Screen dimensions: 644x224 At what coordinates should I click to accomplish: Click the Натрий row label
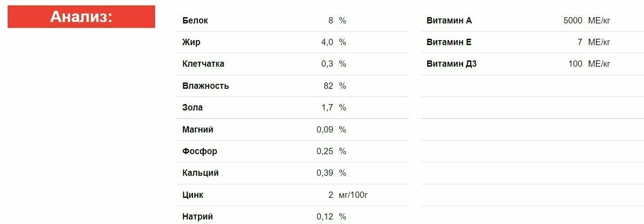click(x=197, y=217)
